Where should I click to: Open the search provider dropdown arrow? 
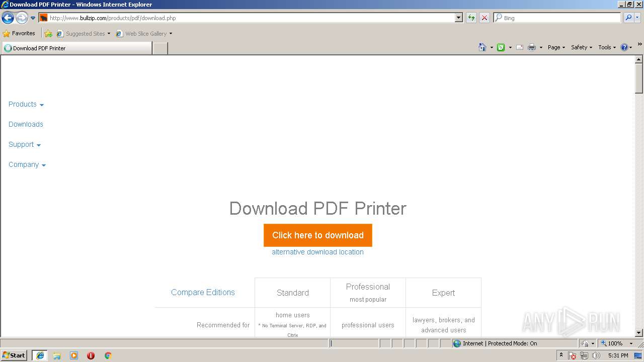click(637, 18)
